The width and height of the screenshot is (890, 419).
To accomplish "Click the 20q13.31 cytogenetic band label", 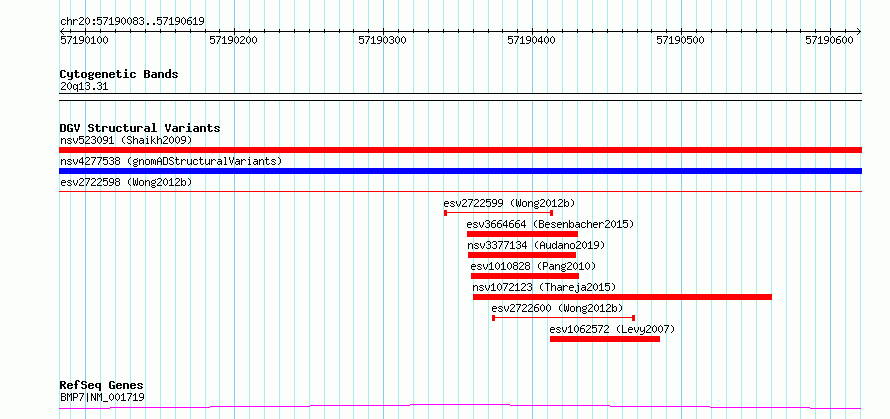I will pos(84,87).
